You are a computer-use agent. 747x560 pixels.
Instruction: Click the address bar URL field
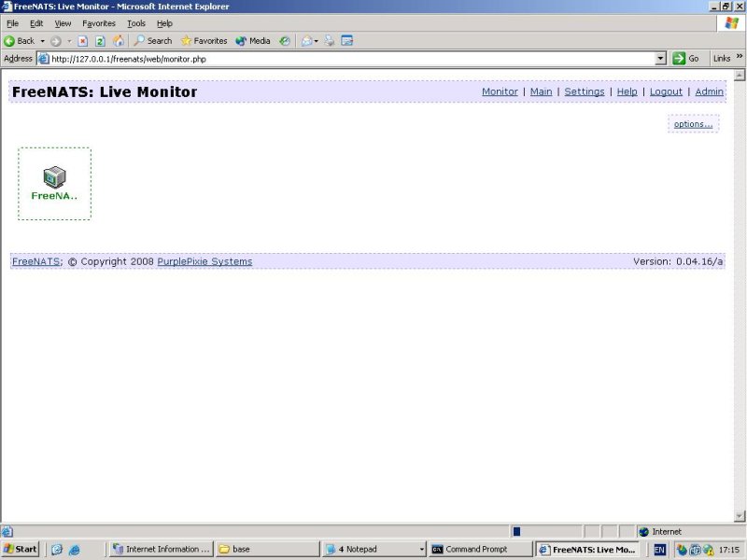(353, 59)
